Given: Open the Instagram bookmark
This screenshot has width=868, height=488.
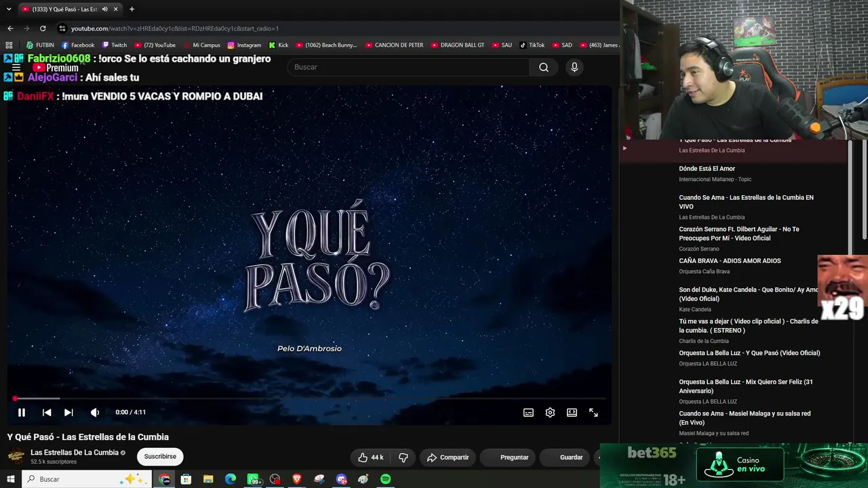Looking at the screenshot, I should [244, 45].
